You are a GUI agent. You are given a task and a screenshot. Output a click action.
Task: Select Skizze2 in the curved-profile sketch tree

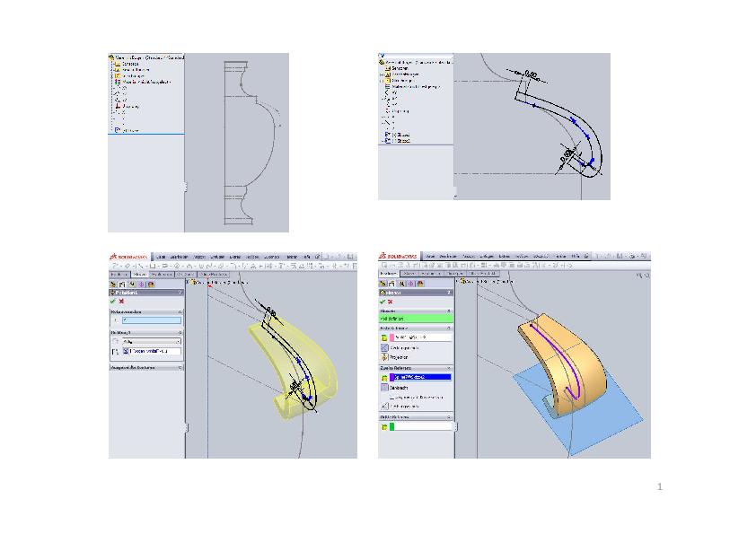click(x=398, y=141)
